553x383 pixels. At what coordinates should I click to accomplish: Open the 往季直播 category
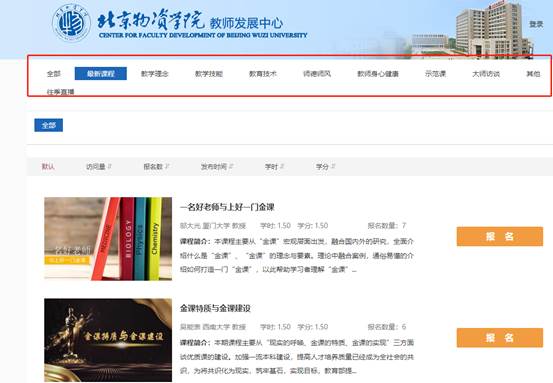pos(61,92)
